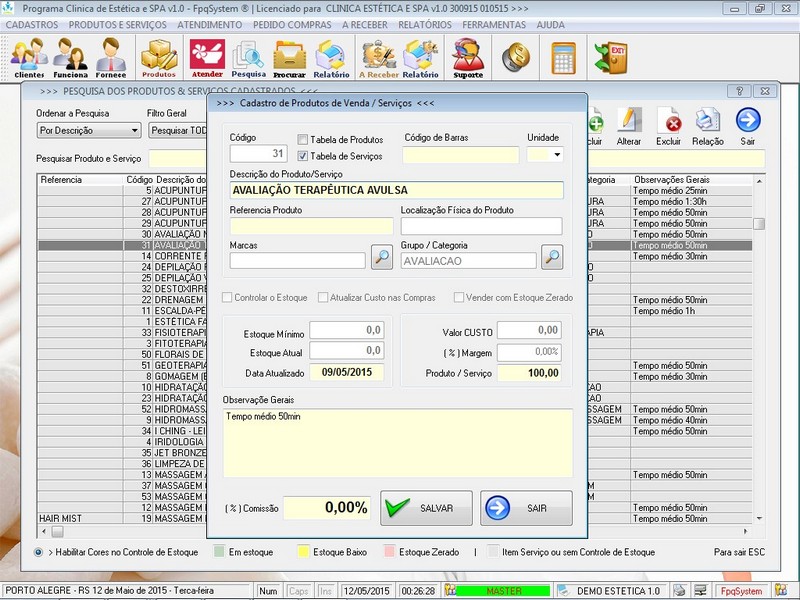The width and height of the screenshot is (800, 600).
Task: Open the Suporte support icon
Action: [468, 58]
